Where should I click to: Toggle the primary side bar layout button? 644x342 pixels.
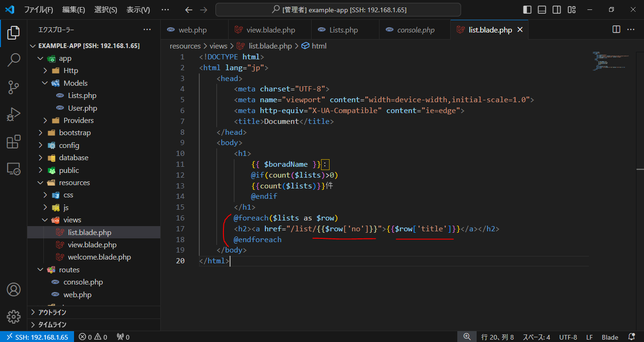point(528,10)
